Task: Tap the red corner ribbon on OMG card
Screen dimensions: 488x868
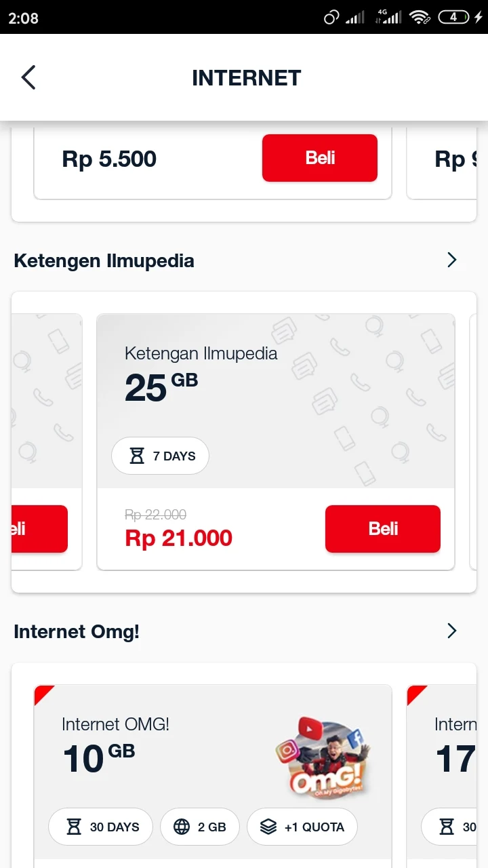Action: [x=42, y=693]
